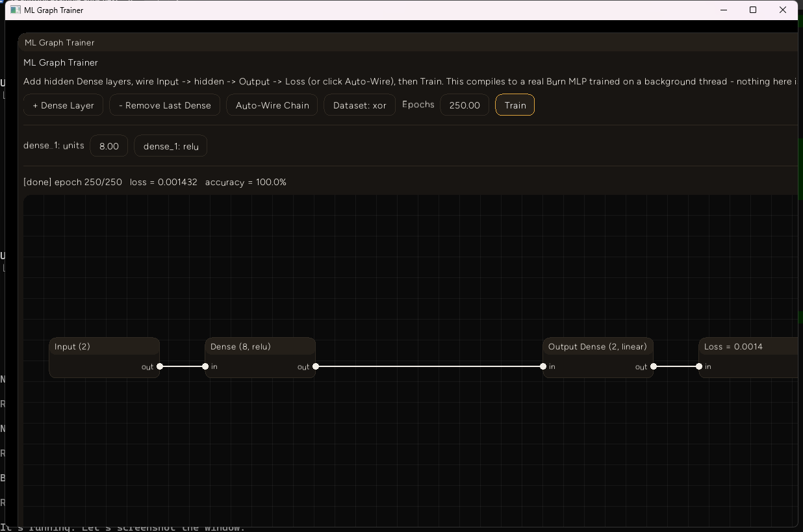Select the Auto-Wire Chain button
This screenshot has width=803, height=532.
[272, 105]
